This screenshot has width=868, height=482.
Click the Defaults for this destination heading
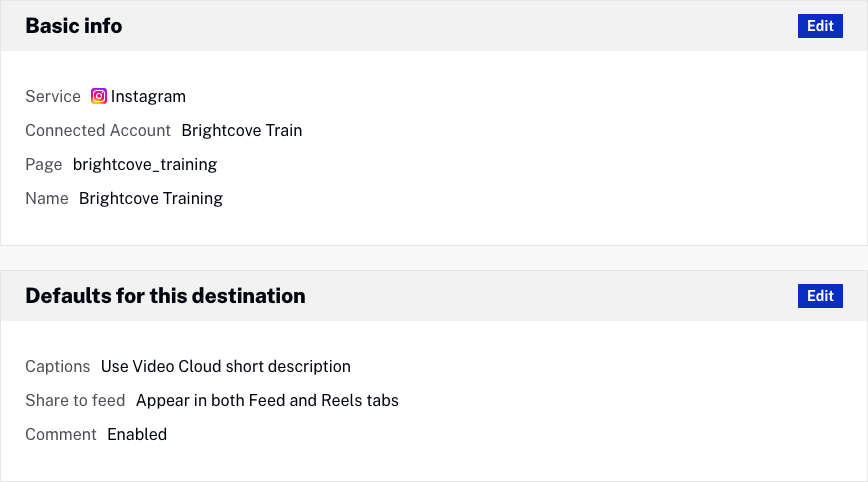pos(165,296)
